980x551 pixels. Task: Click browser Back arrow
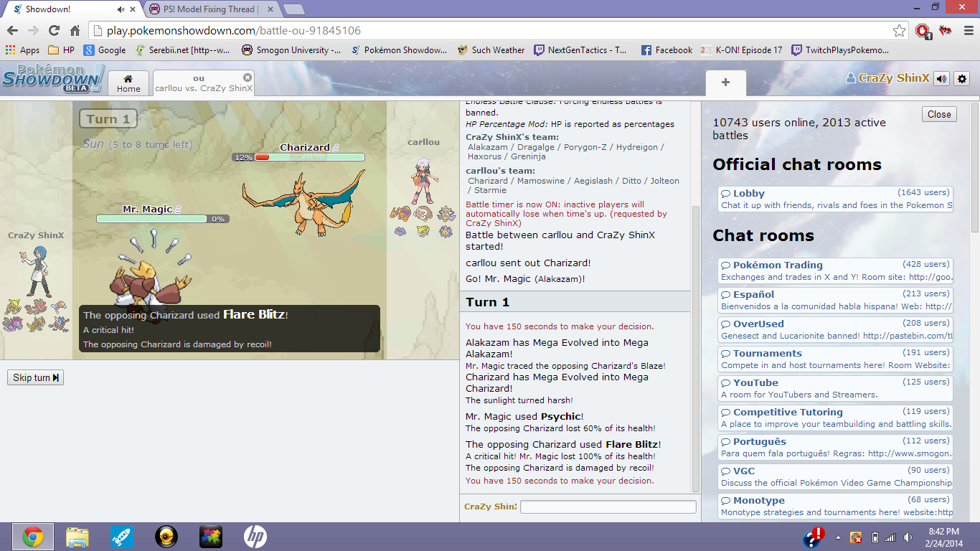coord(12,30)
